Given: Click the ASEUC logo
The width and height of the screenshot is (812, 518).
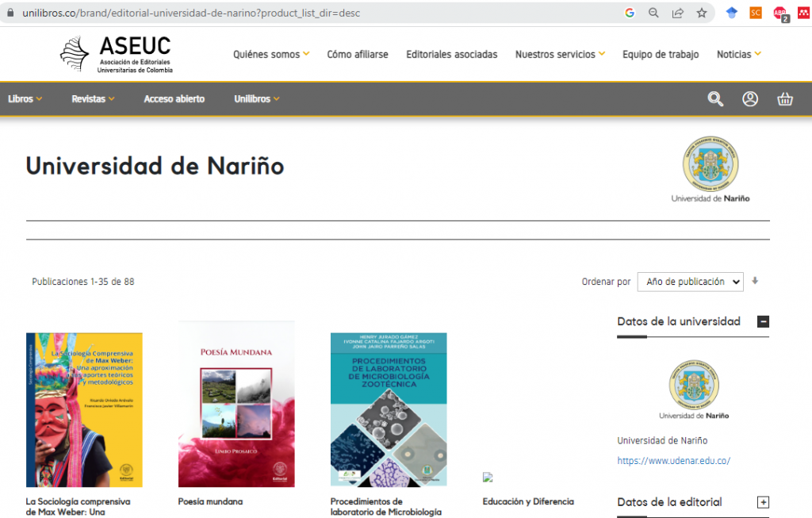Looking at the screenshot, I should coord(117,54).
